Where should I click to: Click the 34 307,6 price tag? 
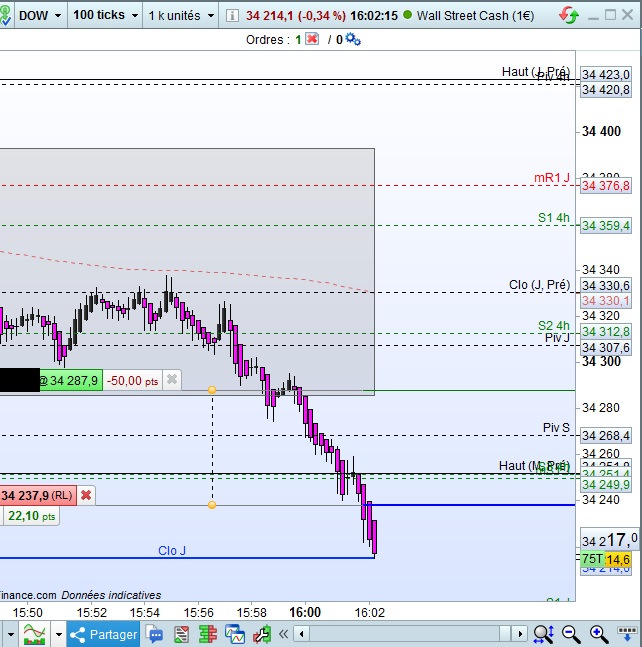tap(606, 348)
